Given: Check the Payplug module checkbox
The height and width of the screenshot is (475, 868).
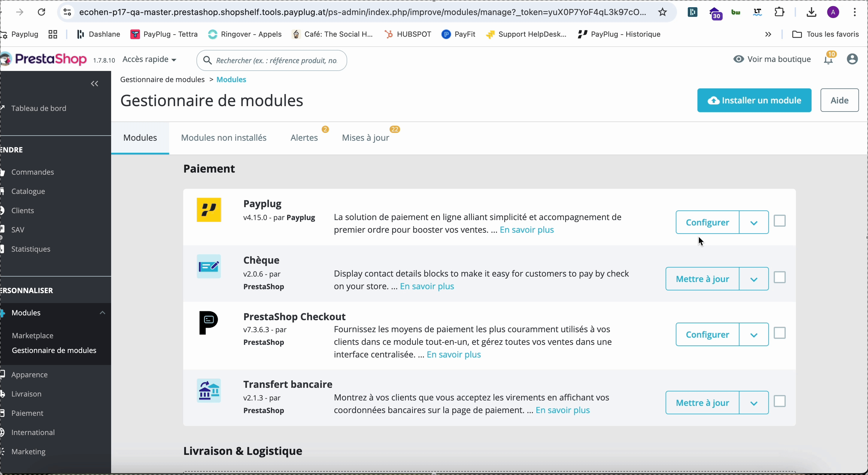Looking at the screenshot, I should 780,221.
